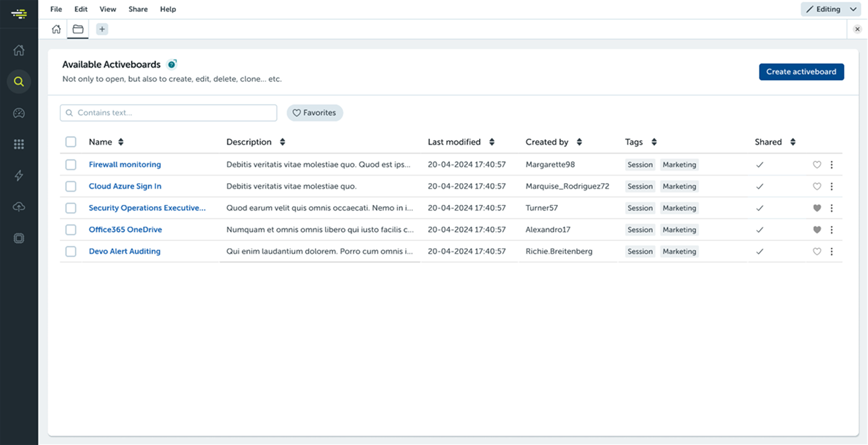Favorite the Firewall monitoring activeboard
The height and width of the screenshot is (445, 868).
(x=817, y=164)
